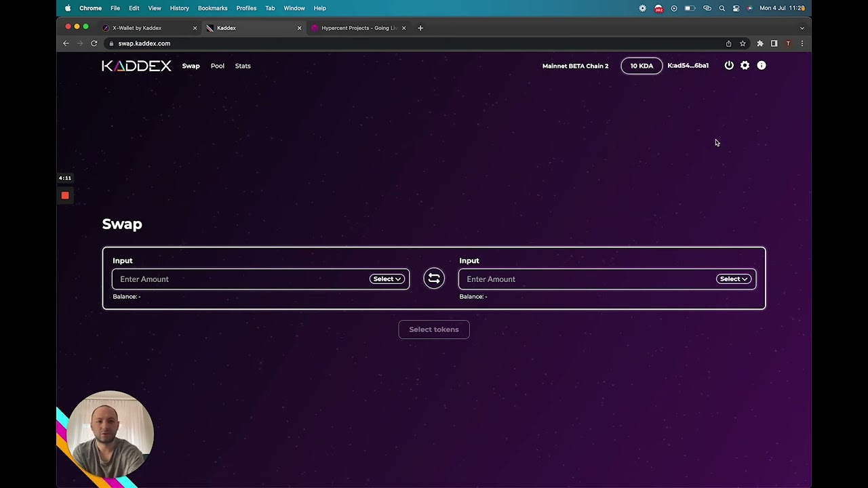Go to Swap in navigation

pos(191,66)
